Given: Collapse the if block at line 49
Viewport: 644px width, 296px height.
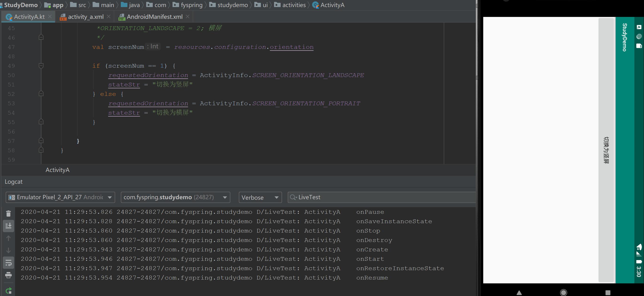Looking at the screenshot, I should [x=41, y=66].
